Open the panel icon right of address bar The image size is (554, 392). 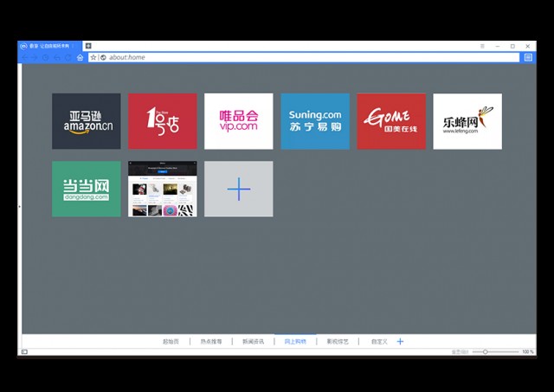pyautogui.click(x=528, y=58)
